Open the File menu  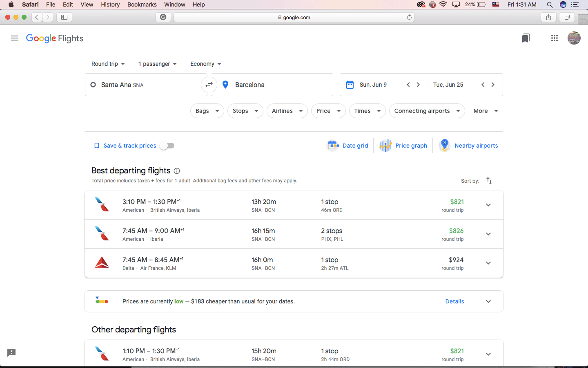coord(51,4)
